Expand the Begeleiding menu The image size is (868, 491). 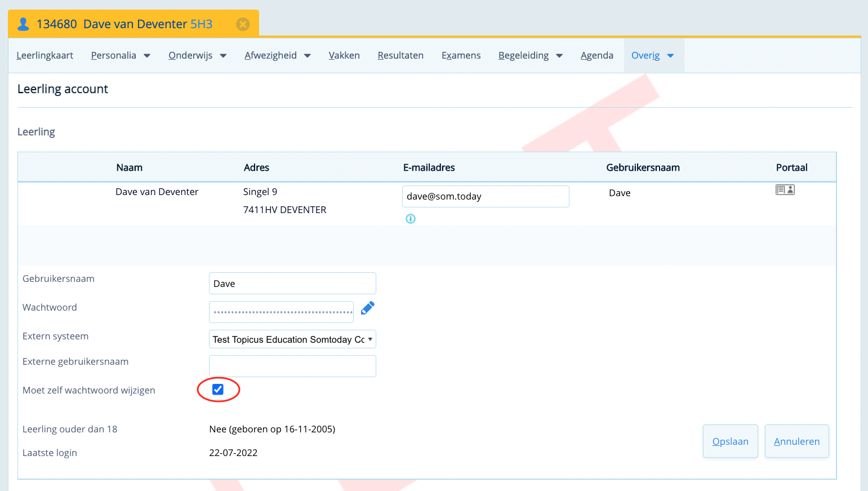531,55
